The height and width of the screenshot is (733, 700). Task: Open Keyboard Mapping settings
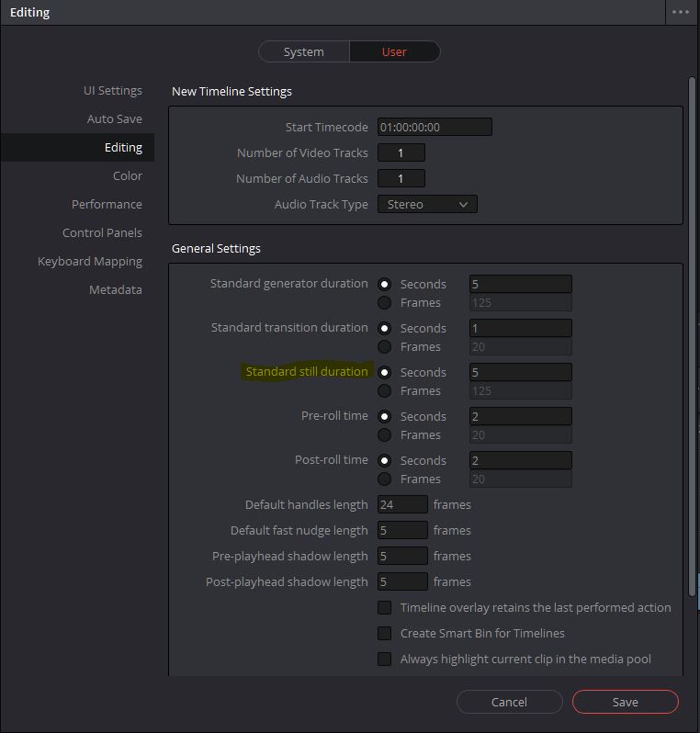tap(90, 261)
